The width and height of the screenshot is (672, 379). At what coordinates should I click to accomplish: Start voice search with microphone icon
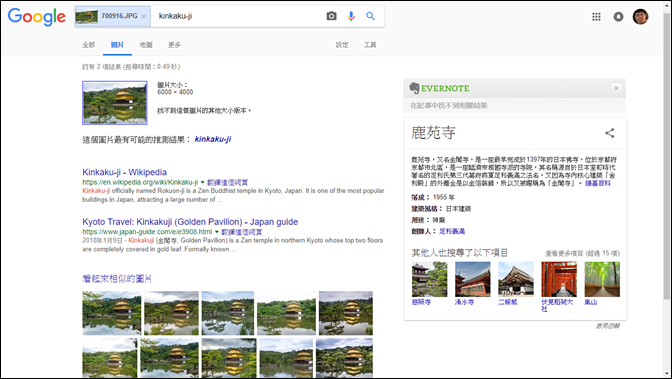351,16
